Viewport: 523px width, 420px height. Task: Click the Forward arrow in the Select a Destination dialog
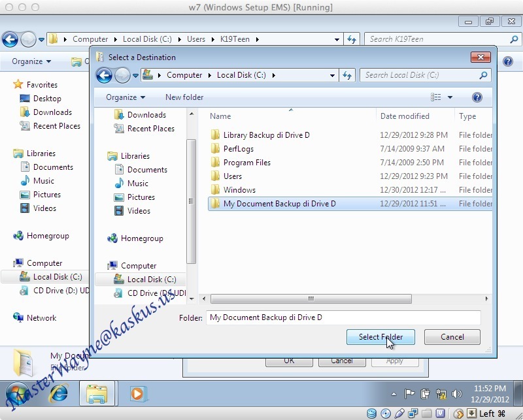[122, 75]
